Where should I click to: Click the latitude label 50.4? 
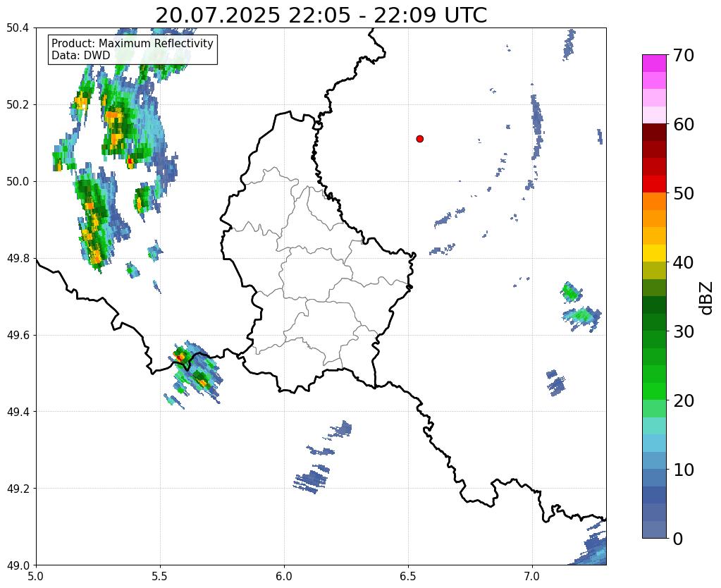(18, 28)
